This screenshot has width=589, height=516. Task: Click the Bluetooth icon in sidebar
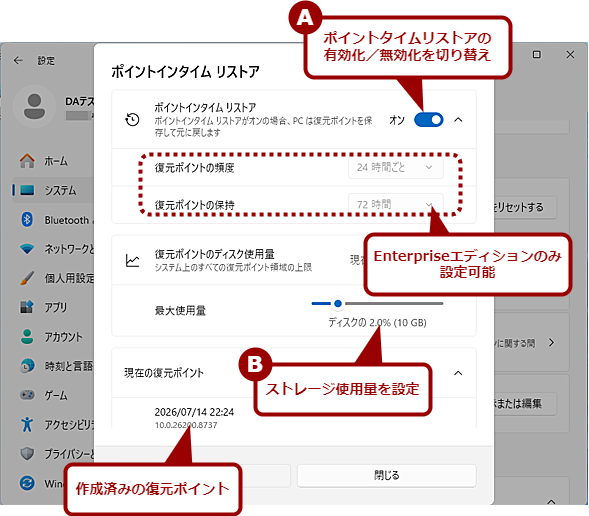coord(27,219)
